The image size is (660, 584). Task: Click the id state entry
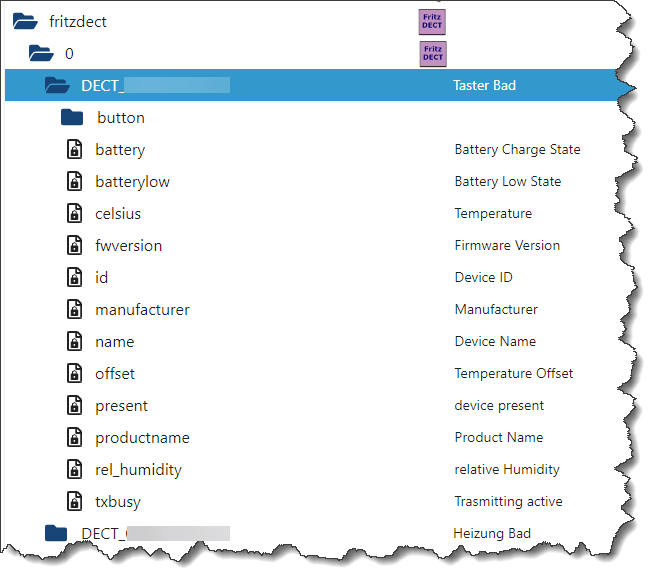point(102,278)
